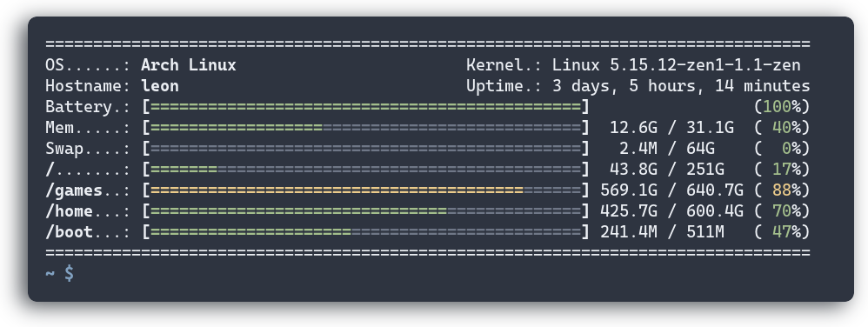Click the /games label

point(74,190)
